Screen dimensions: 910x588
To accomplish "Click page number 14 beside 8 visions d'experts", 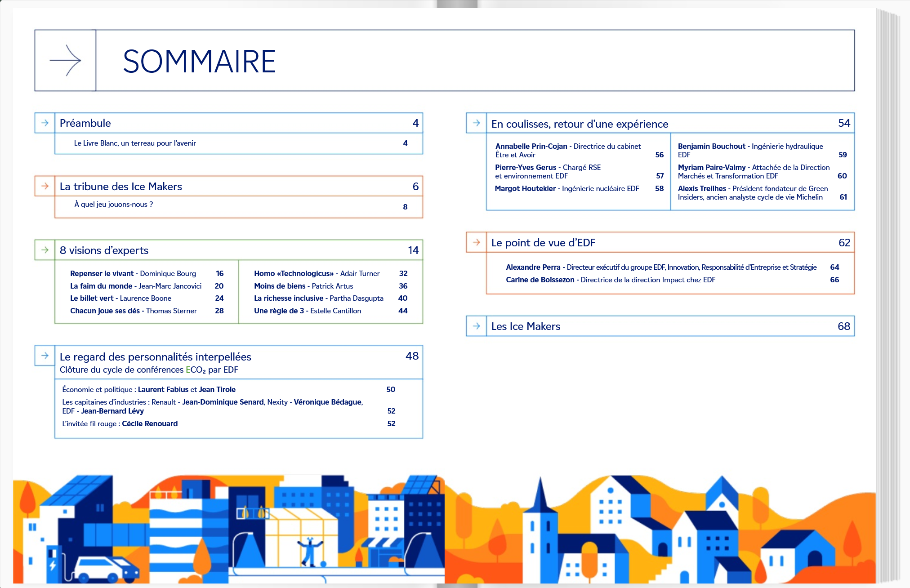I will click(413, 250).
